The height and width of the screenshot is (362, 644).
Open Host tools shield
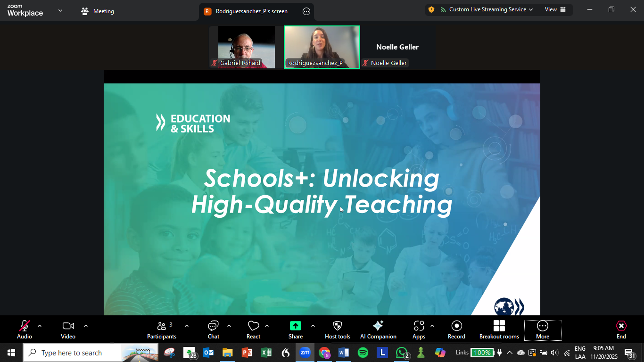[338, 329]
